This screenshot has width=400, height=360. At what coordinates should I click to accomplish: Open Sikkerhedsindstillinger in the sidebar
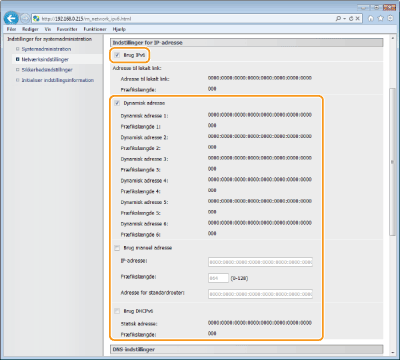[x=47, y=70]
